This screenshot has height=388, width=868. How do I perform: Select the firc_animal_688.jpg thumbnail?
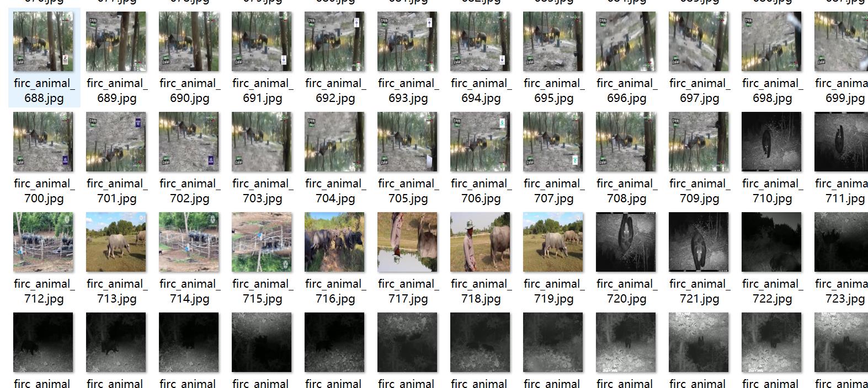(43, 41)
